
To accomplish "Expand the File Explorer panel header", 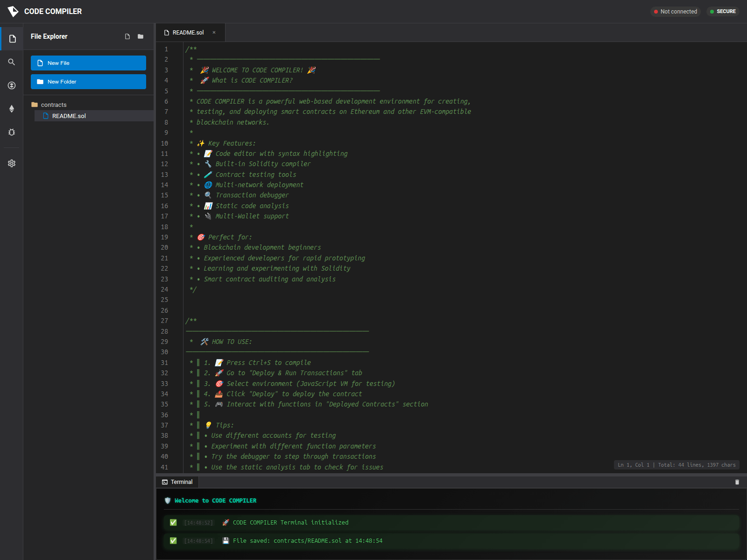I will tap(49, 36).
